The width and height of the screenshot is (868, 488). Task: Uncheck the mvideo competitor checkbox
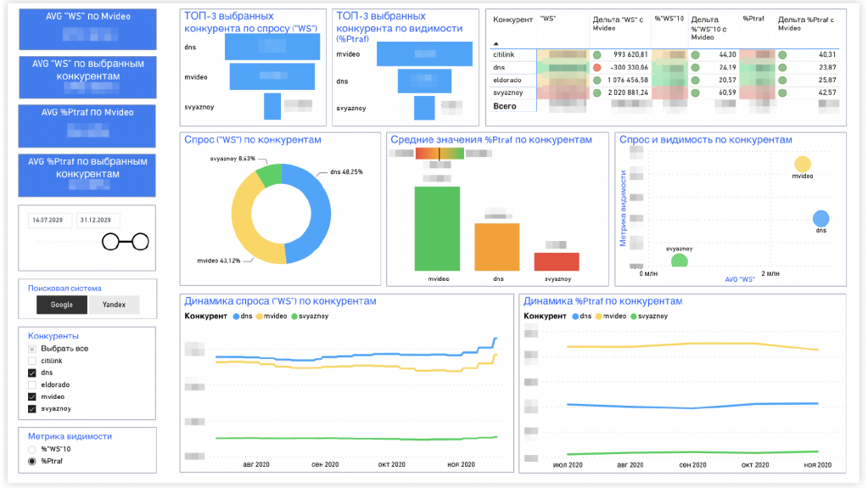pyautogui.click(x=32, y=396)
